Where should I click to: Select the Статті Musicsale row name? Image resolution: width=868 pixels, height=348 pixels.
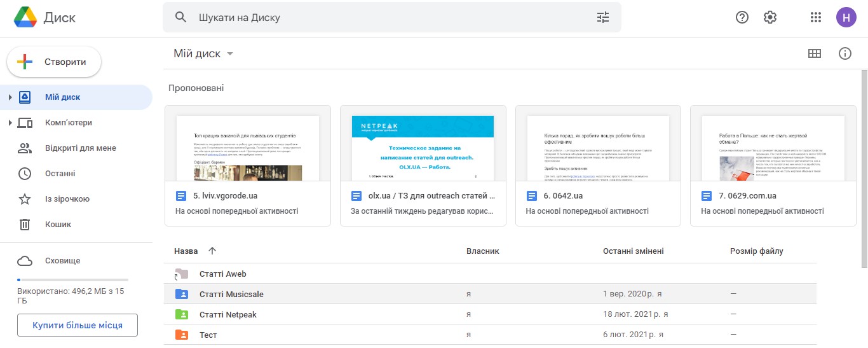point(231,295)
